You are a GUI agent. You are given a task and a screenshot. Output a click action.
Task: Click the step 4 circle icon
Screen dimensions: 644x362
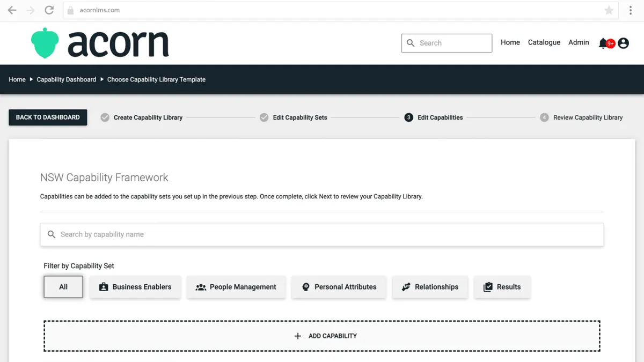click(x=544, y=117)
